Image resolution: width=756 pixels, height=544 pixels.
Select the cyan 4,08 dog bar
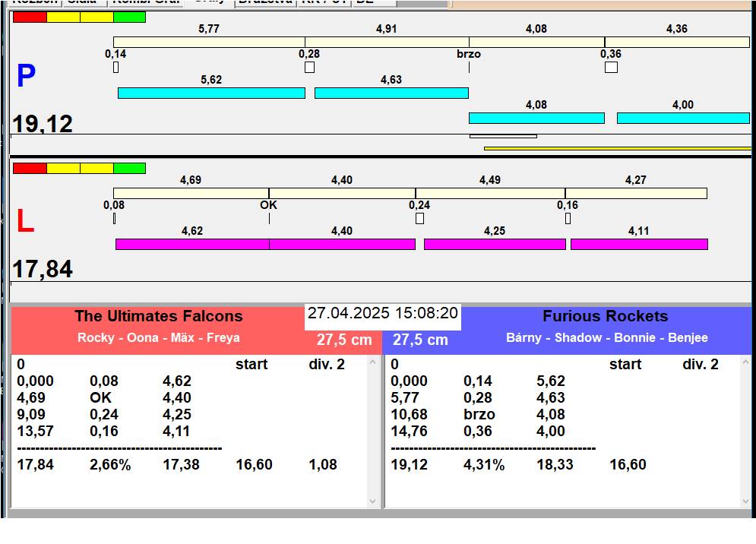(x=536, y=119)
